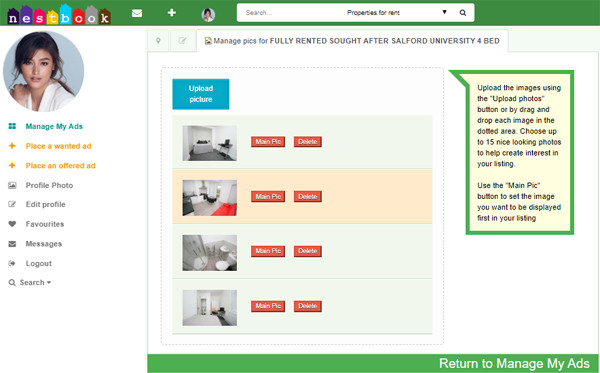Click the Favourites heart icon
Image resolution: width=600 pixels, height=373 pixels.
click(12, 224)
